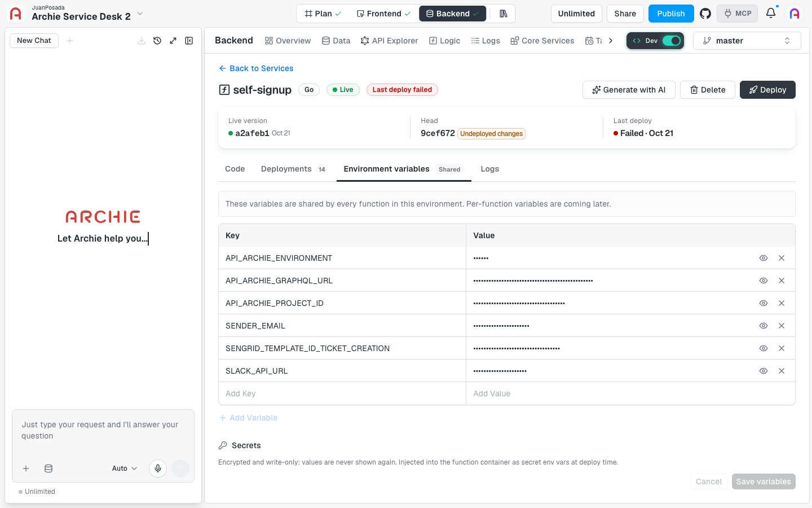Click Back to Services link

point(256,68)
